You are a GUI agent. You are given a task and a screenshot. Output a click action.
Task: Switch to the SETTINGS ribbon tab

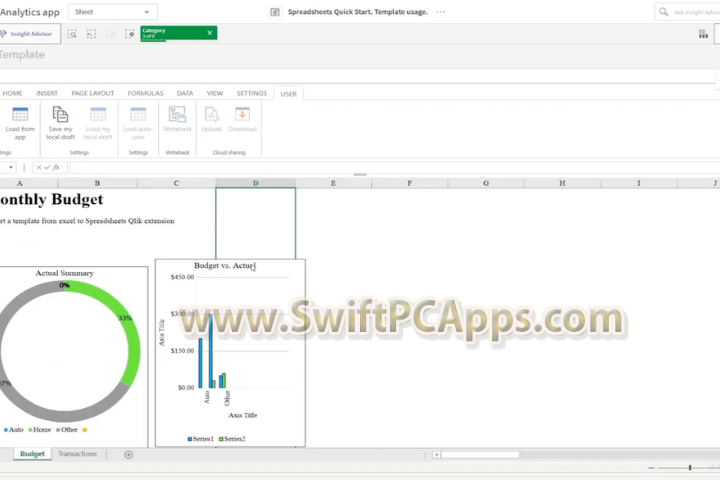point(252,93)
